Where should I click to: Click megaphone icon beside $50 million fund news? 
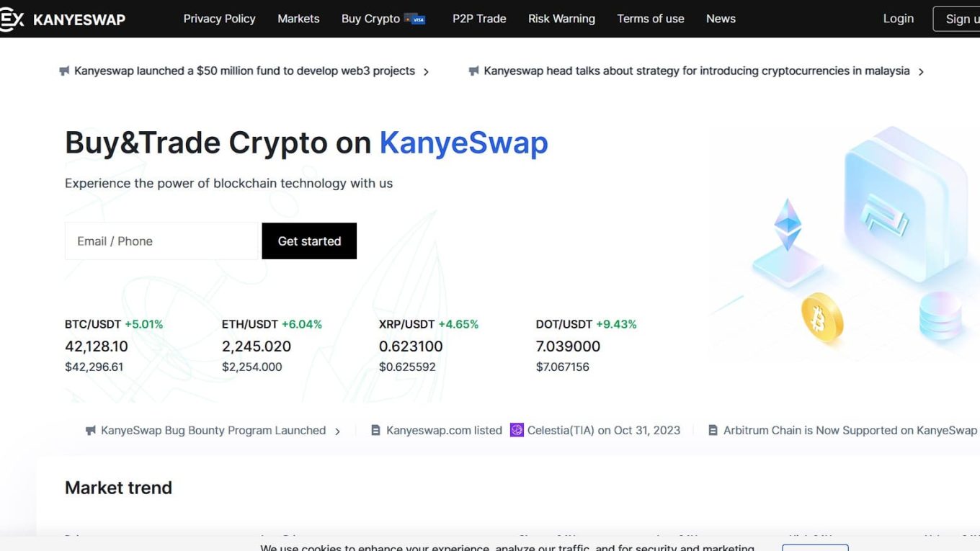point(64,71)
